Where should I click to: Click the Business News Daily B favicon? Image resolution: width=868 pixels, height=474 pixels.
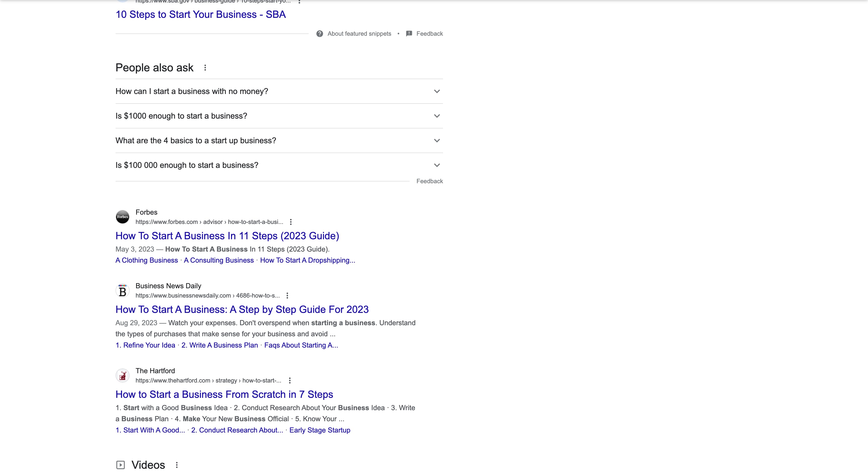coord(122,291)
